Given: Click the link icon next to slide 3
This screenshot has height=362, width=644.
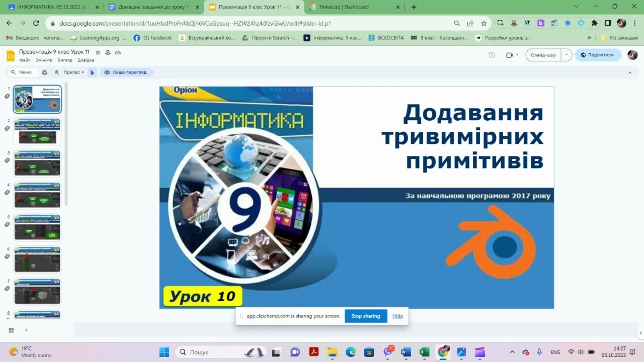Looking at the screenshot, I should [x=7, y=160].
